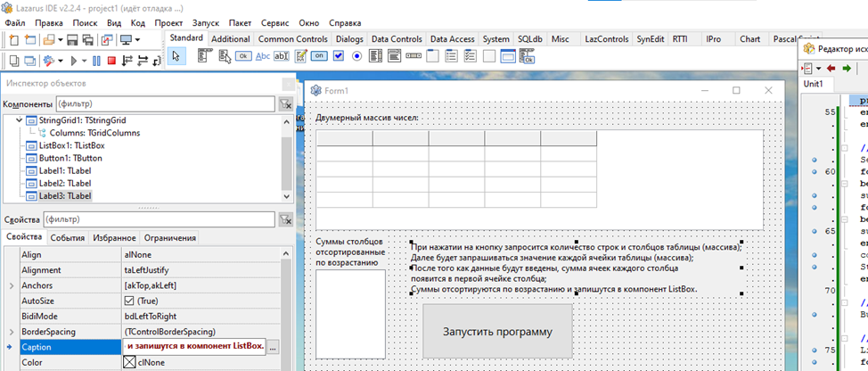This screenshot has width=868, height=371.
Task: Choose the TEdit component in the palette
Action: pyautogui.click(x=282, y=55)
